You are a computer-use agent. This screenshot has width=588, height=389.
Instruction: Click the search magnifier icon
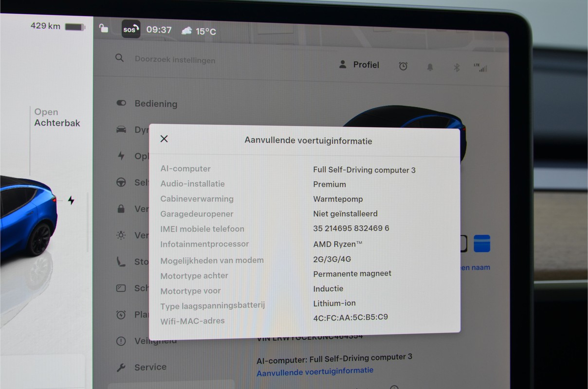click(x=119, y=58)
